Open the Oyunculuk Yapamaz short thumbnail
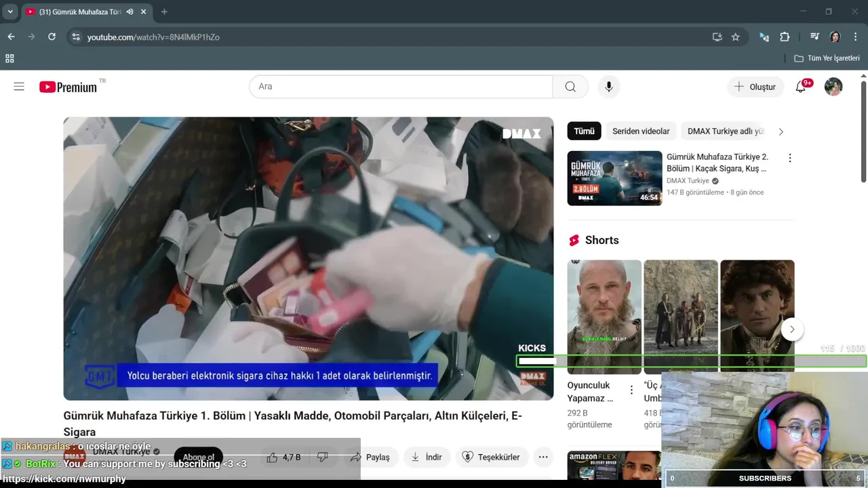Viewport: 868px width, 488px height. 604,317
